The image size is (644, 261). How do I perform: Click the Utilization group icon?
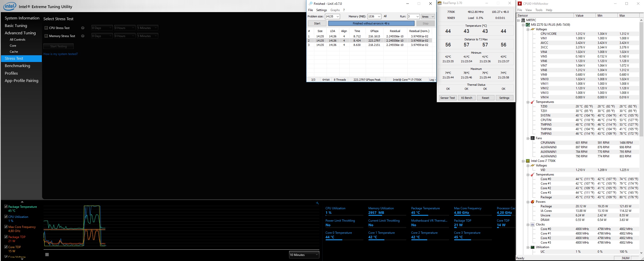click(532, 247)
